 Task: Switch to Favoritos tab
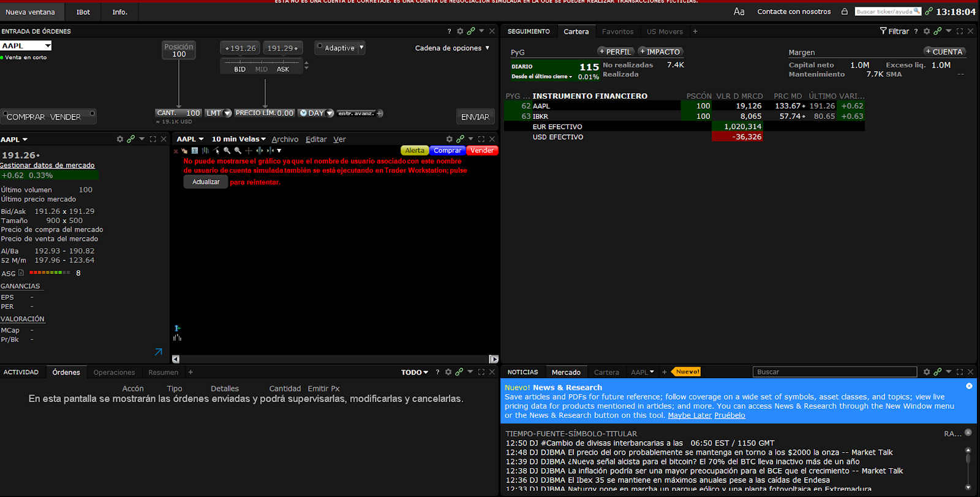(617, 31)
